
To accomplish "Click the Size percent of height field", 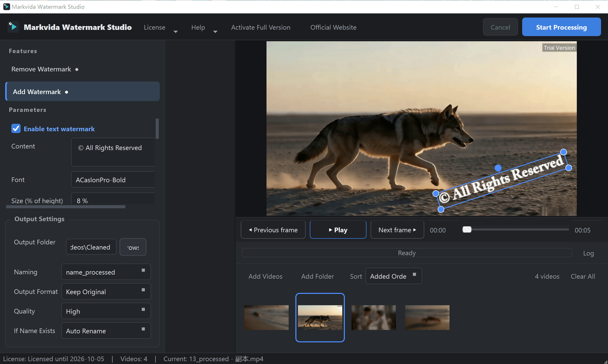I will (113, 199).
